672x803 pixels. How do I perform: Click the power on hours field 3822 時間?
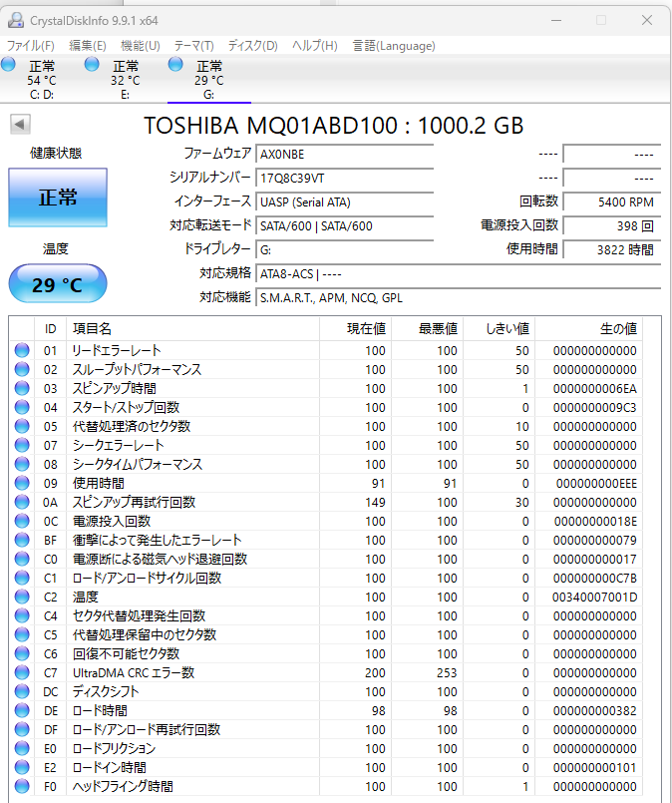click(611, 250)
